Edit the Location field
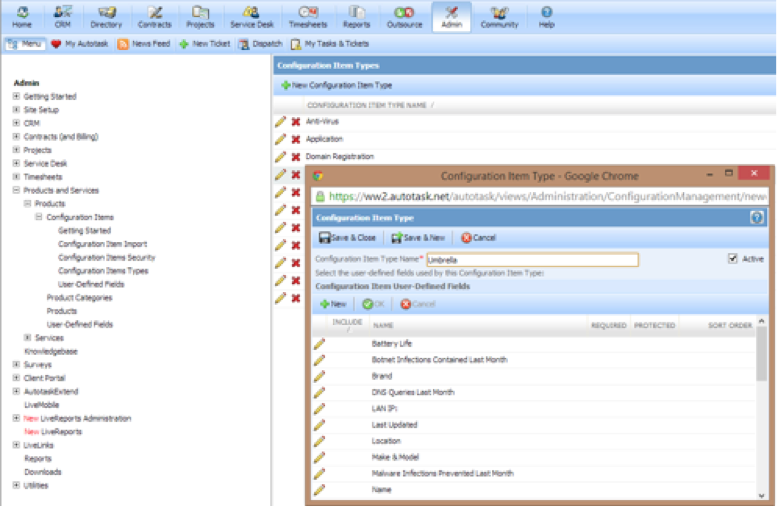 (x=319, y=441)
